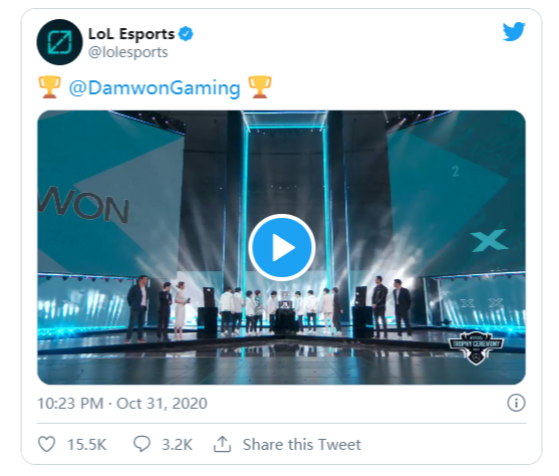Open the tweet info circle icon

[516, 403]
